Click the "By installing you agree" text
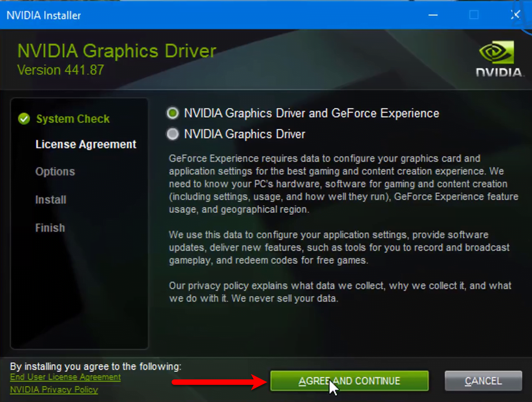Screen dimensions: 532x402 (95, 366)
